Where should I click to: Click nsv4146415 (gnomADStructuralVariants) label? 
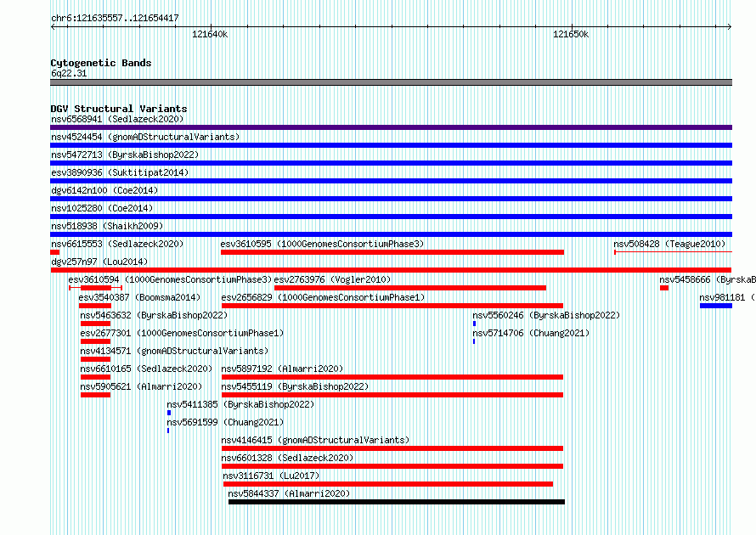(315, 440)
